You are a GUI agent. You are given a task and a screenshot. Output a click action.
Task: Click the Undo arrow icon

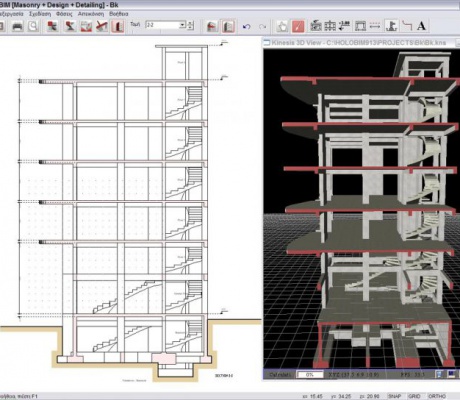click(x=247, y=26)
